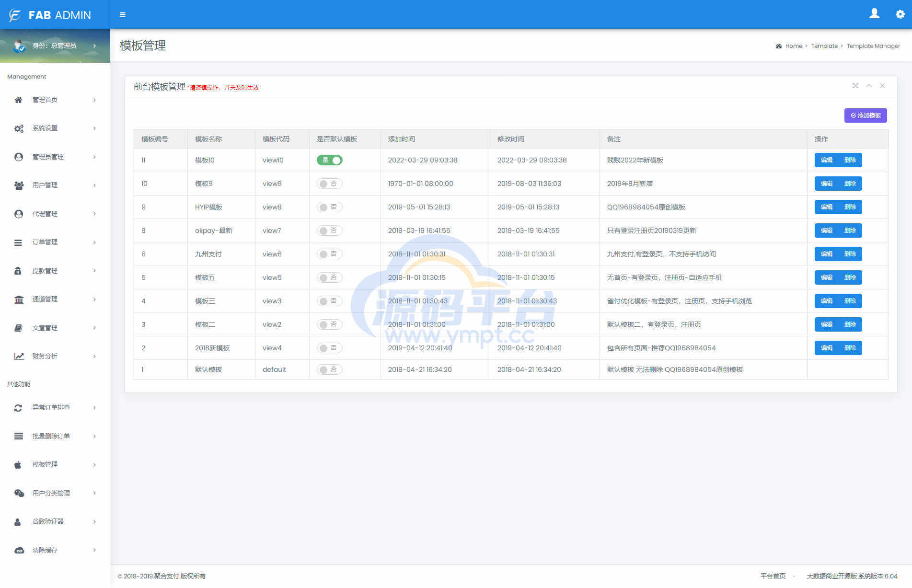Open 平台首页 footer link
The height and width of the screenshot is (588, 912).
pyautogui.click(x=773, y=576)
